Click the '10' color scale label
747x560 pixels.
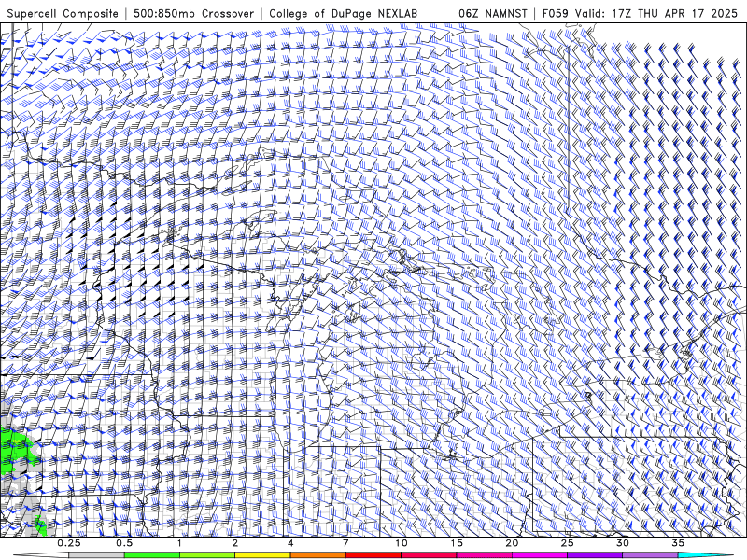point(402,543)
